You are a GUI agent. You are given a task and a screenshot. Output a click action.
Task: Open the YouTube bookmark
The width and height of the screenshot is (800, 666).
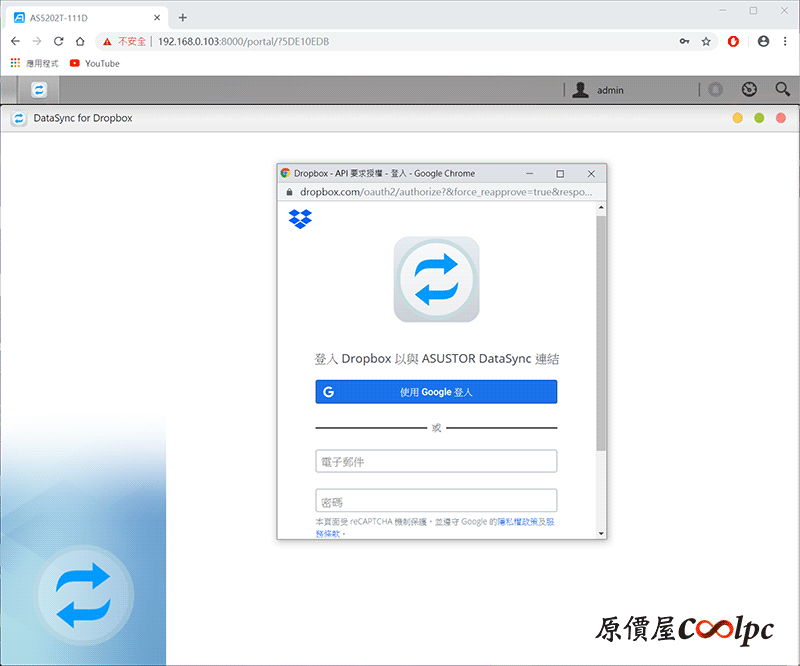click(x=95, y=63)
